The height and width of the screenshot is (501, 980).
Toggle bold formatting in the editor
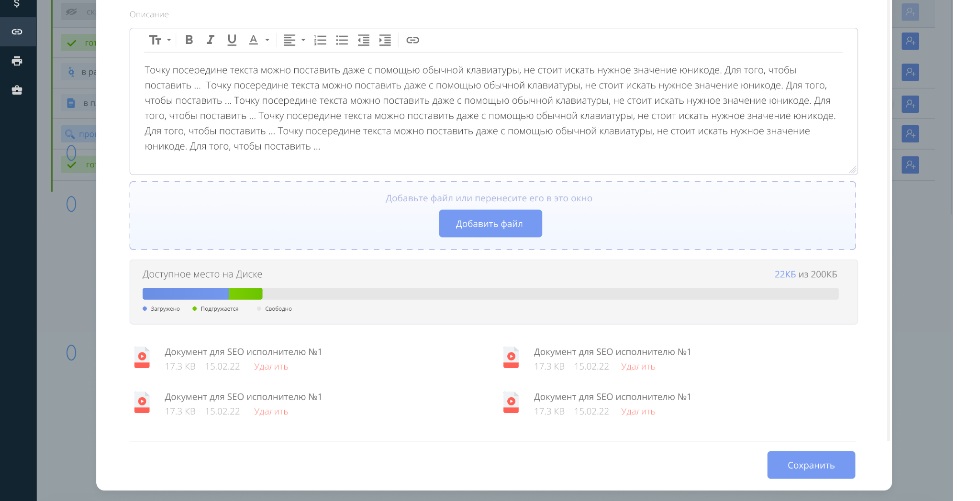[x=189, y=40]
